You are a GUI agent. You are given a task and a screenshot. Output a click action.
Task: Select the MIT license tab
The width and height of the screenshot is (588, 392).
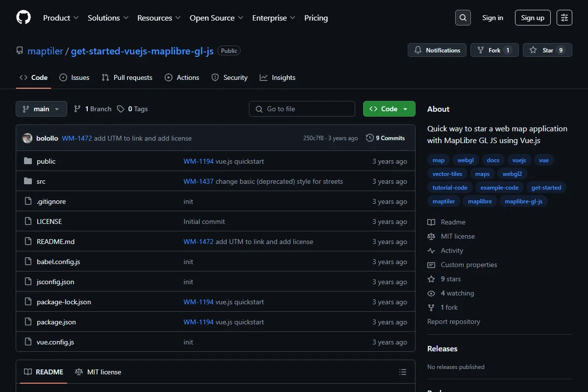98,372
